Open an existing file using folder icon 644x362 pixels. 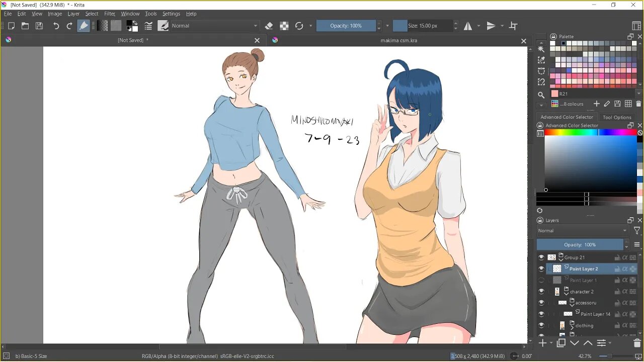click(x=25, y=26)
